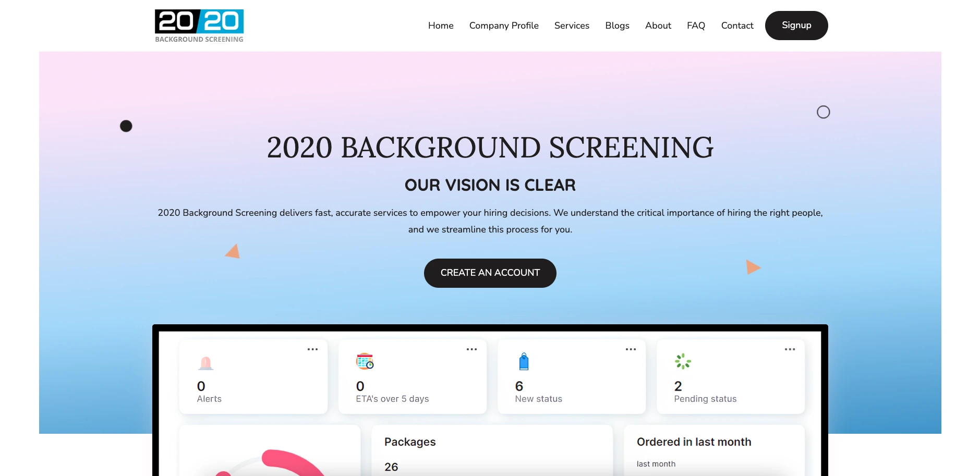
Task: Select the 'Alerts' label text
Action: pos(209,399)
